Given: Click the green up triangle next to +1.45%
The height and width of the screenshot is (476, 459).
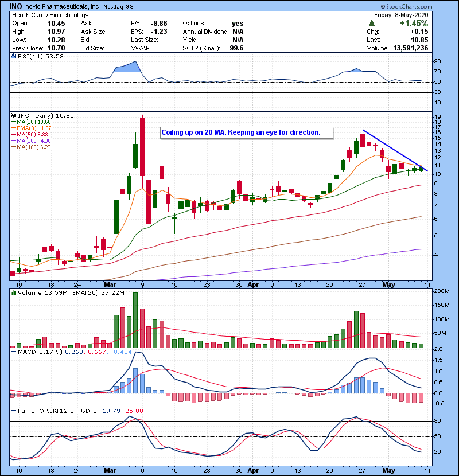Looking at the screenshot, I should coord(371,24).
